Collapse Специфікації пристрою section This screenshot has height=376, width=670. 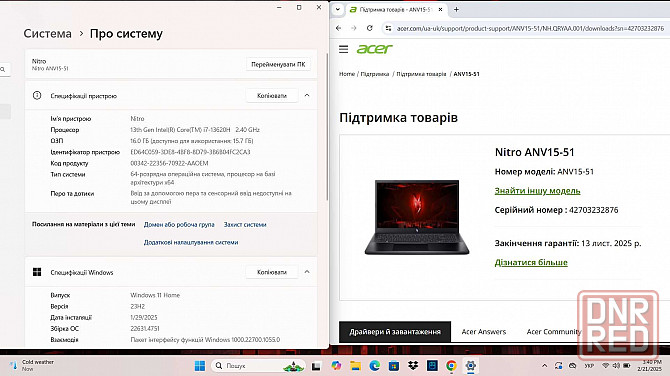coord(307,96)
